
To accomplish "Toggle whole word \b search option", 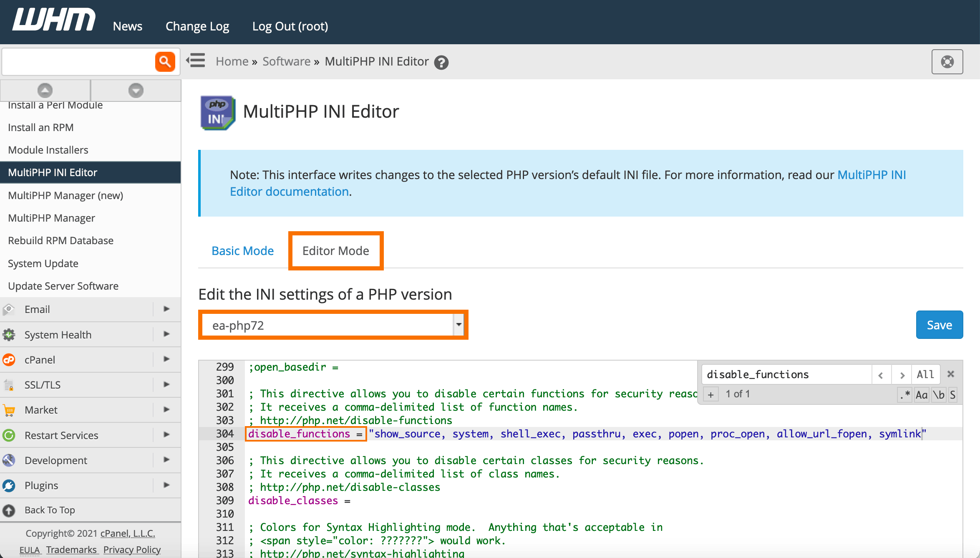I will 939,394.
